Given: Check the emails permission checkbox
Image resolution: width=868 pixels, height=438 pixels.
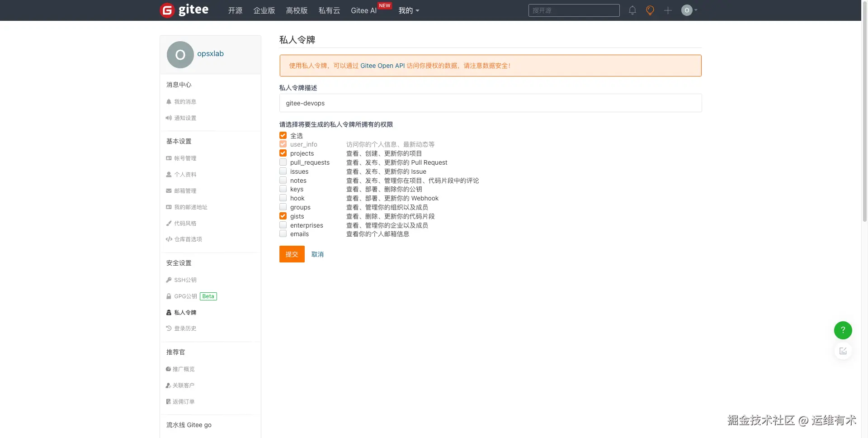Looking at the screenshot, I should pos(283,233).
